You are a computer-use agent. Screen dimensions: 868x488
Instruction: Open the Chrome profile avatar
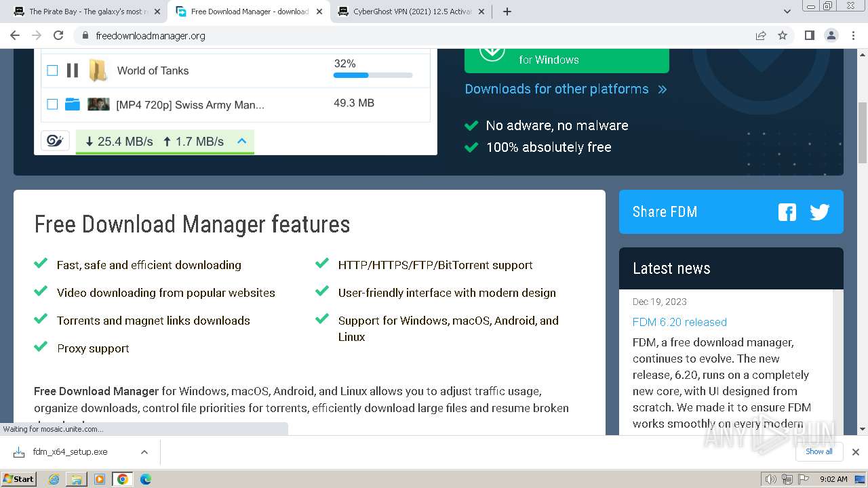pyautogui.click(x=831, y=35)
